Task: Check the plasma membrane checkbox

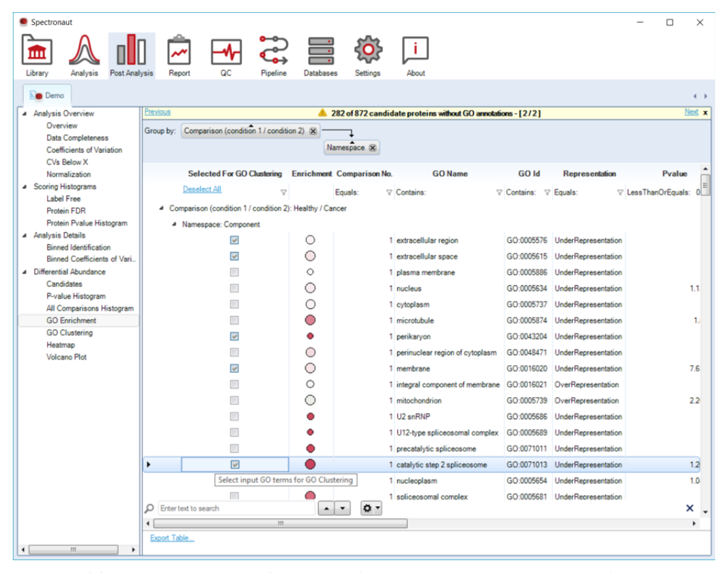Action: pyautogui.click(x=234, y=272)
